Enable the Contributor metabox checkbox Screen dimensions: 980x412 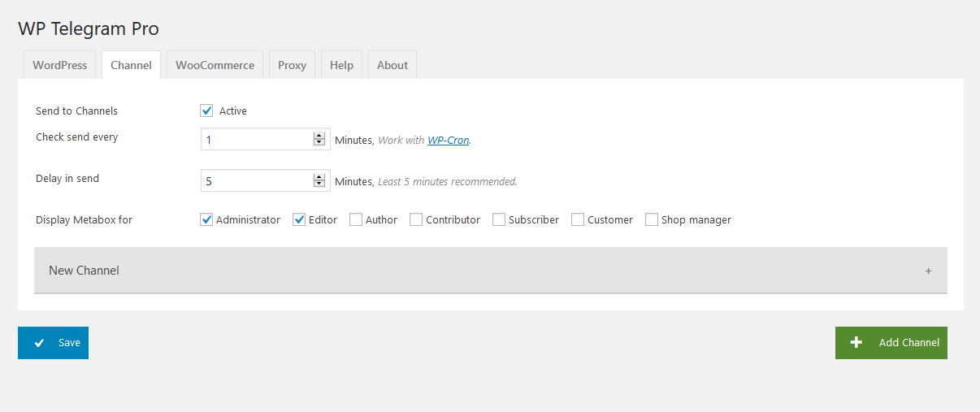[x=416, y=219]
